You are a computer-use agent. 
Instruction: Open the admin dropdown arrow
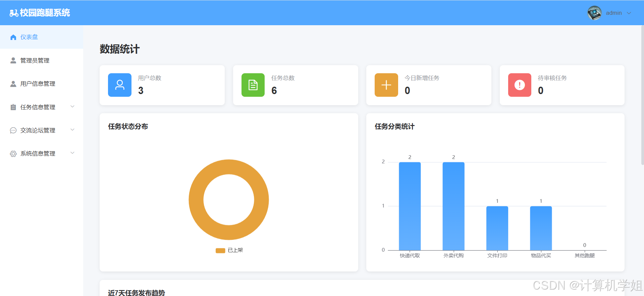[629, 13]
